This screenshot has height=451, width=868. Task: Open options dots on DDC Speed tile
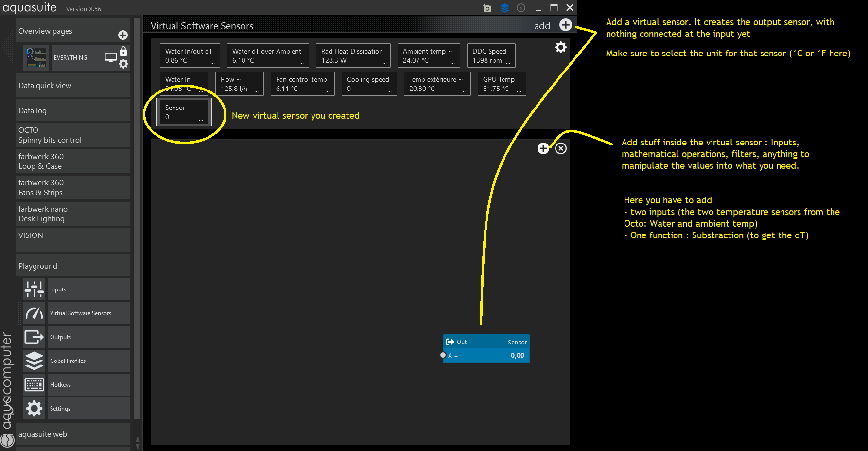click(x=508, y=64)
